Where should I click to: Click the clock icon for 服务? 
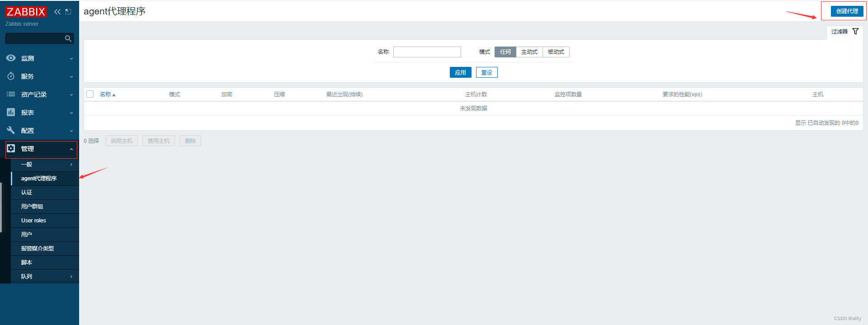click(11, 76)
